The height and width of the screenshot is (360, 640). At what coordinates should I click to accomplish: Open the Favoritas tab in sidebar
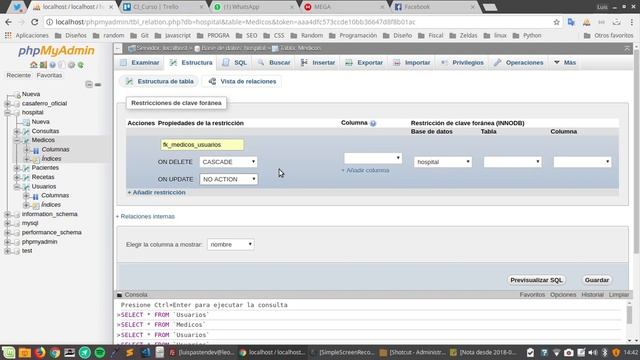pyautogui.click(x=49, y=76)
